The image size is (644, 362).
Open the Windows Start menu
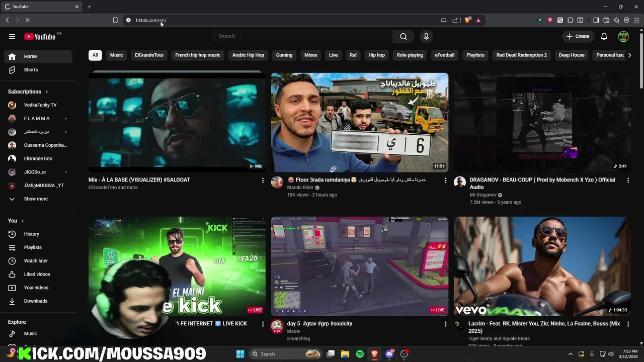[x=240, y=354]
